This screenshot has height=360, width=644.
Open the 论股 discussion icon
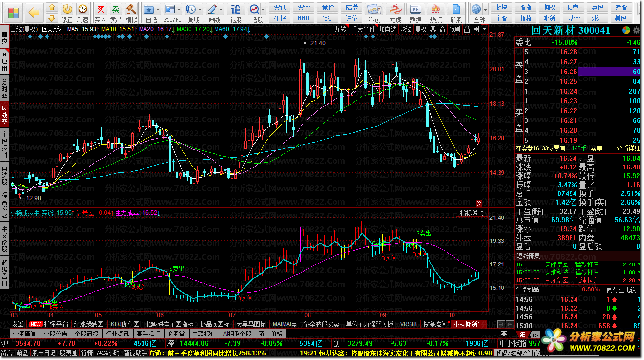(x=236, y=12)
